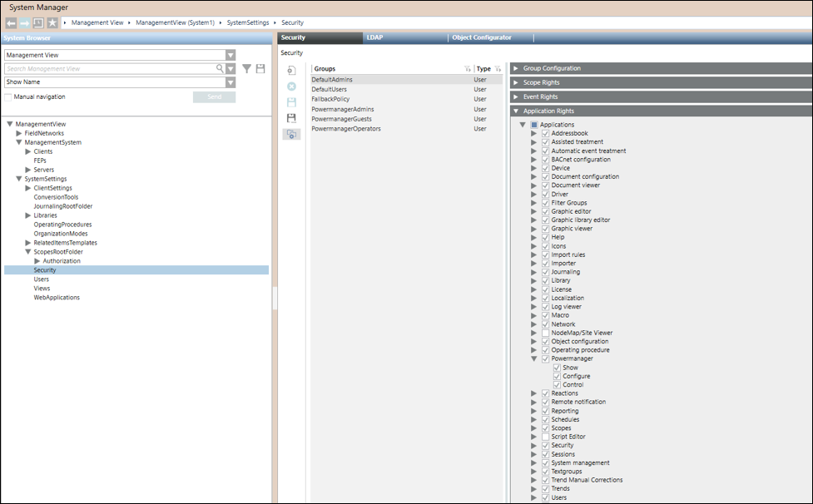Screen dimensions: 813x504
Task: Click the Save As icon in Security toolbar
Action: 291,118
